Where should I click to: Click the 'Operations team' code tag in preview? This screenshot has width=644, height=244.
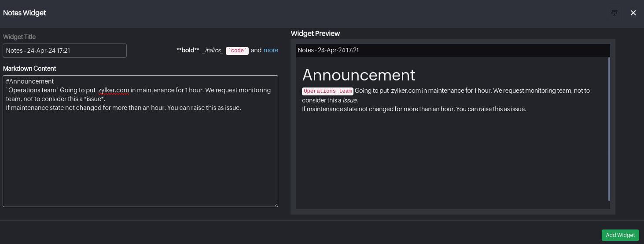(x=328, y=91)
